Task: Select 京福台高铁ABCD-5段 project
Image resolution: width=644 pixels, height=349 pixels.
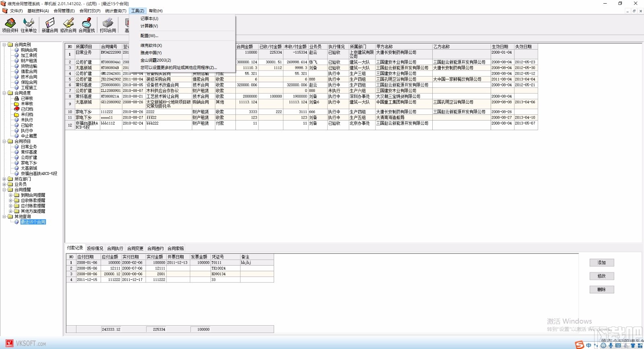Action: coord(39,174)
